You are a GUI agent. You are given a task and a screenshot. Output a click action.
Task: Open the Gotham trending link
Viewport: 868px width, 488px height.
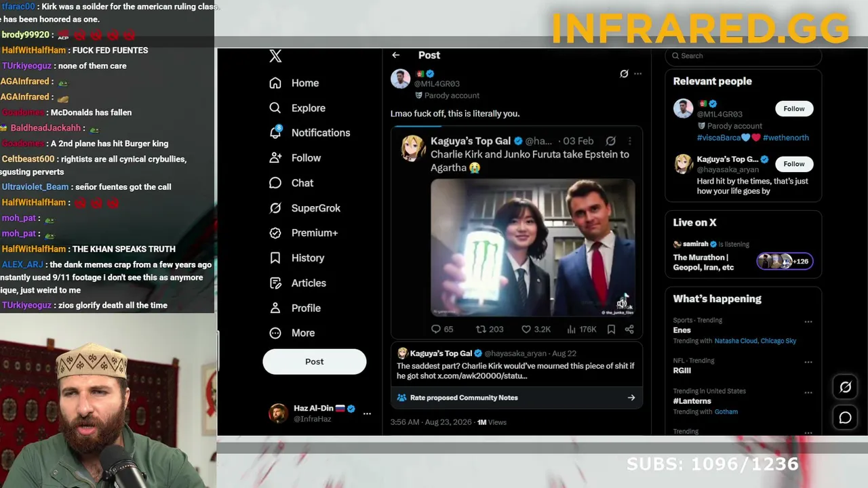pyautogui.click(x=726, y=411)
